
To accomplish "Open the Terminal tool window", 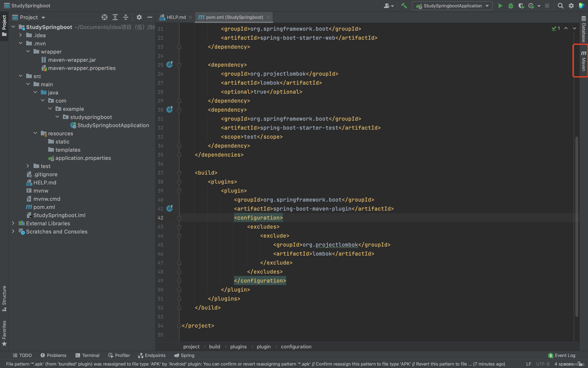I will click(87, 355).
